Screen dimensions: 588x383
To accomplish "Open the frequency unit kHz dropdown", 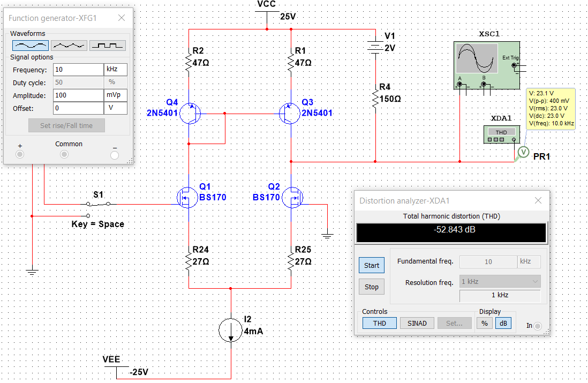I will (116, 70).
